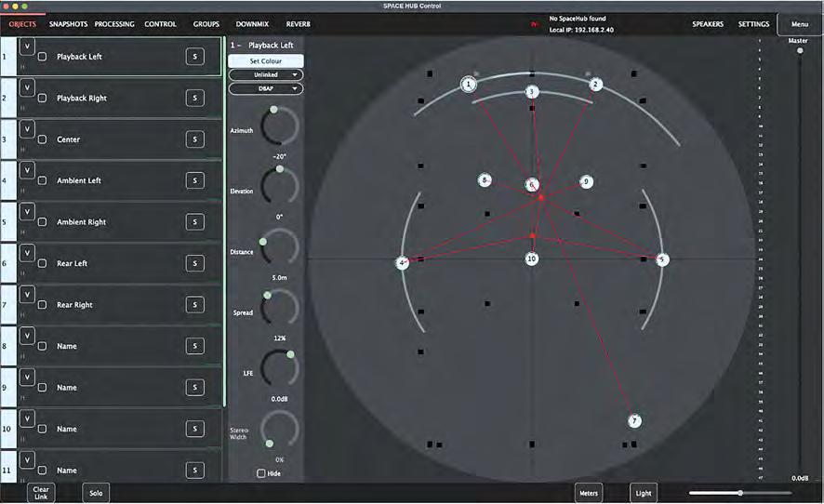
Task: Click the Clear Link button
Action: [41, 493]
